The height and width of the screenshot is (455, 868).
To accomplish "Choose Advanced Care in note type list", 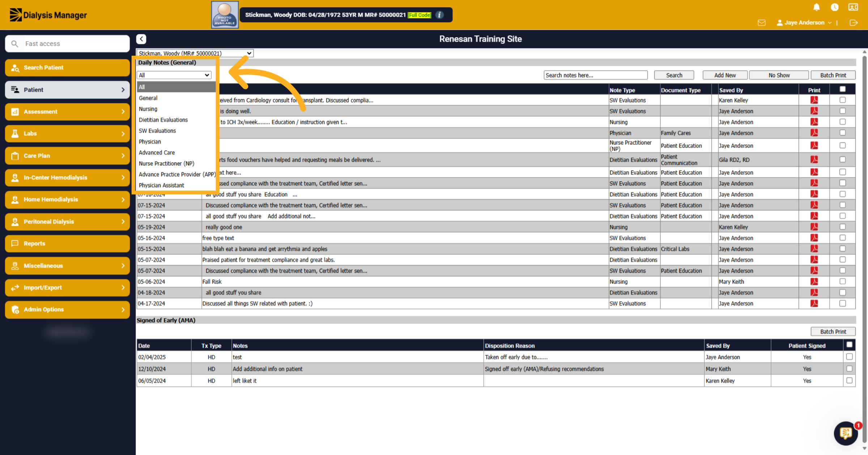I will 176,153.
